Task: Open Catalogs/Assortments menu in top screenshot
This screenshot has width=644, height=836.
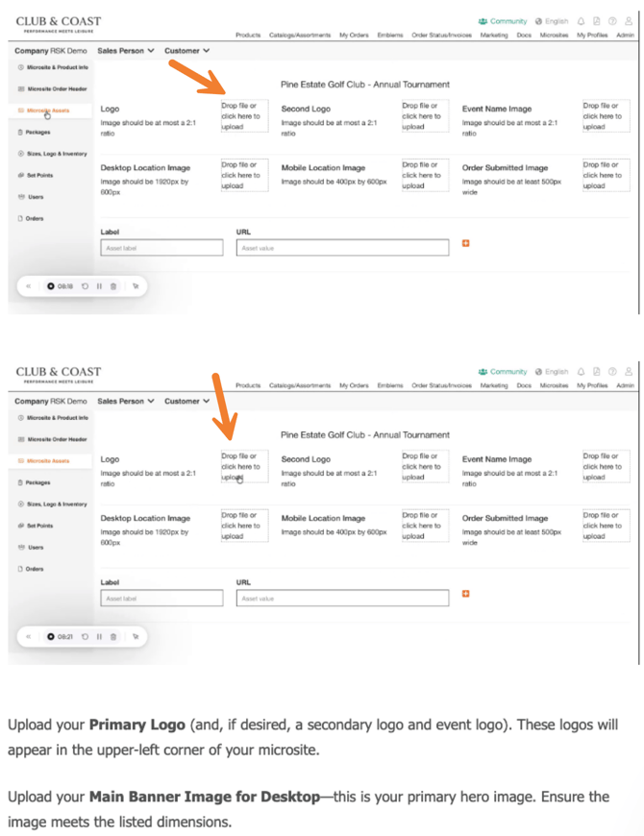Action: click(300, 35)
